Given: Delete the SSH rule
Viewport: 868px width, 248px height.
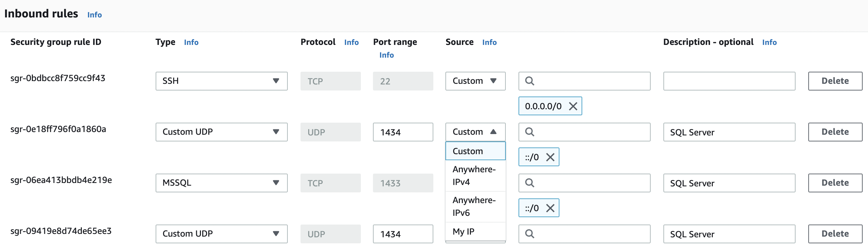Looking at the screenshot, I should coord(835,81).
